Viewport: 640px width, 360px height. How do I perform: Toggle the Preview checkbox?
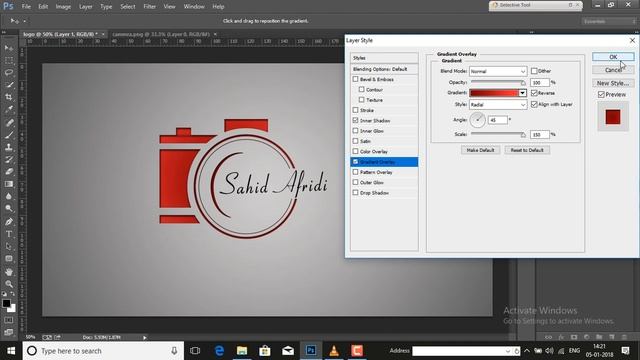click(601, 95)
